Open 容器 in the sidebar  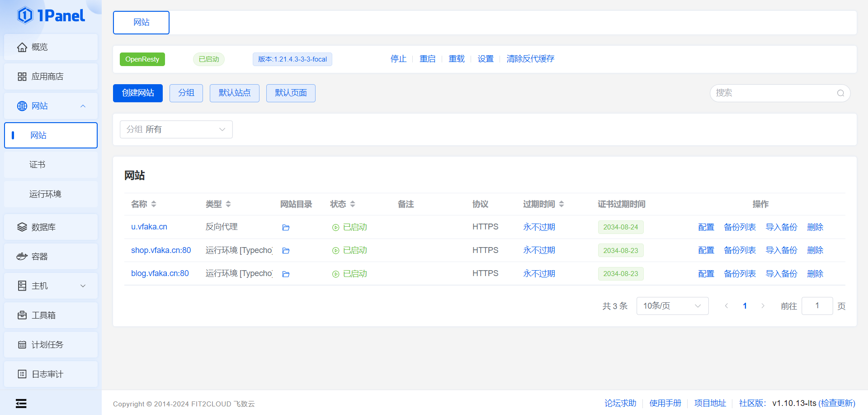(x=51, y=257)
